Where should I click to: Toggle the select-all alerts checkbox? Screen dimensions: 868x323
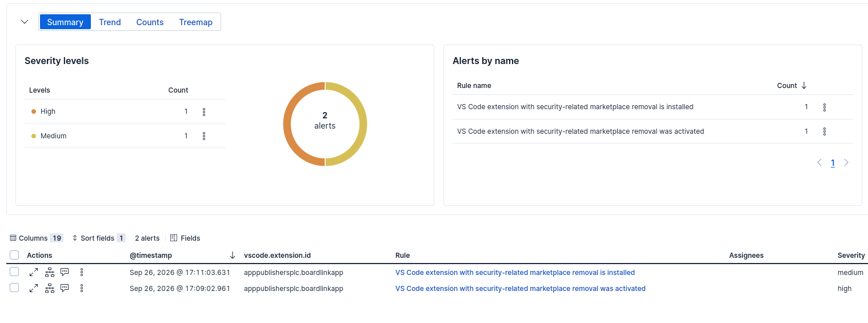(14, 255)
